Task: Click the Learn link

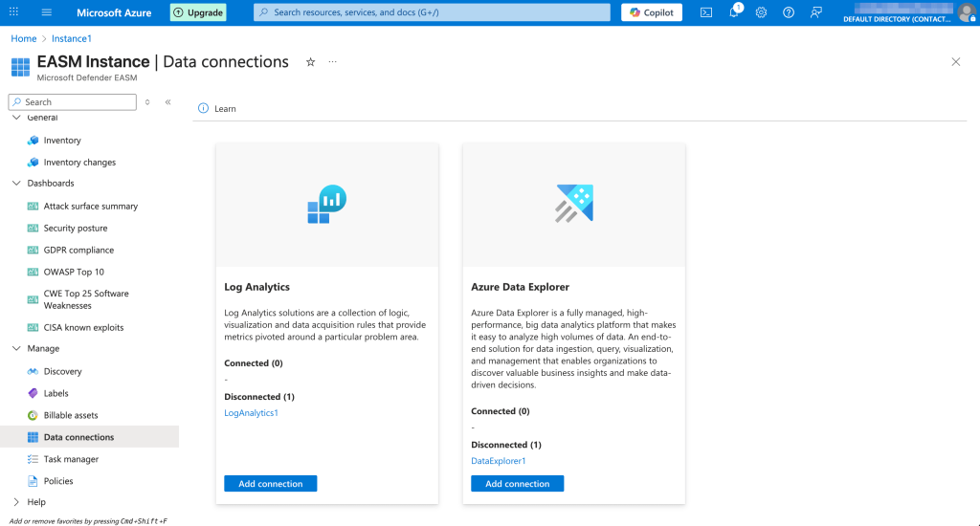Action: coord(225,109)
